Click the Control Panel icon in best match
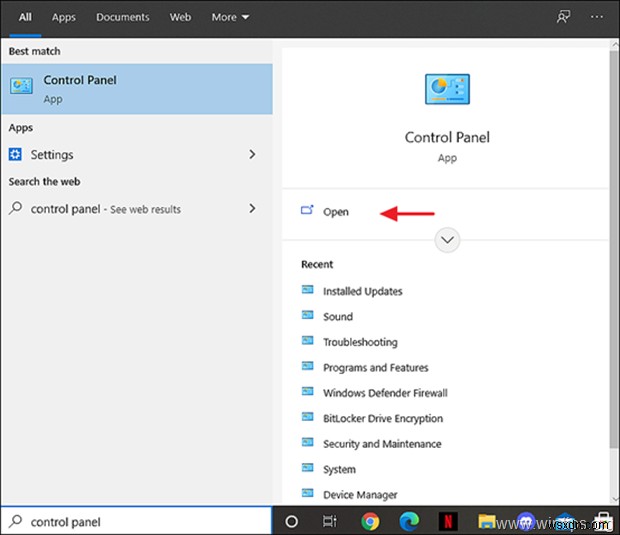The image size is (620, 535). [21, 86]
